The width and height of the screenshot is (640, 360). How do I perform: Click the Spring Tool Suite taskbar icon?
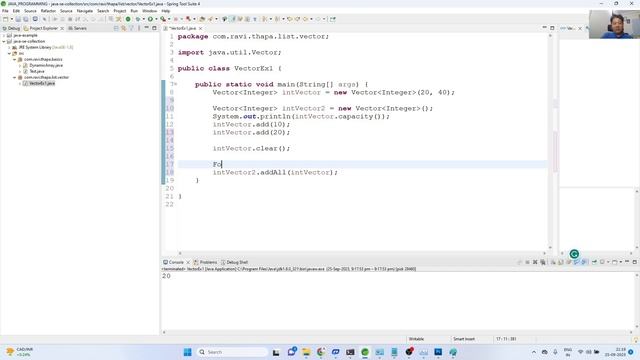(365, 352)
